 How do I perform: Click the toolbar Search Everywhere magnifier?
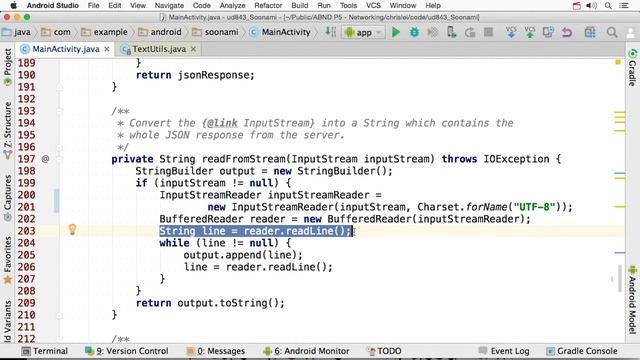pos(611,32)
